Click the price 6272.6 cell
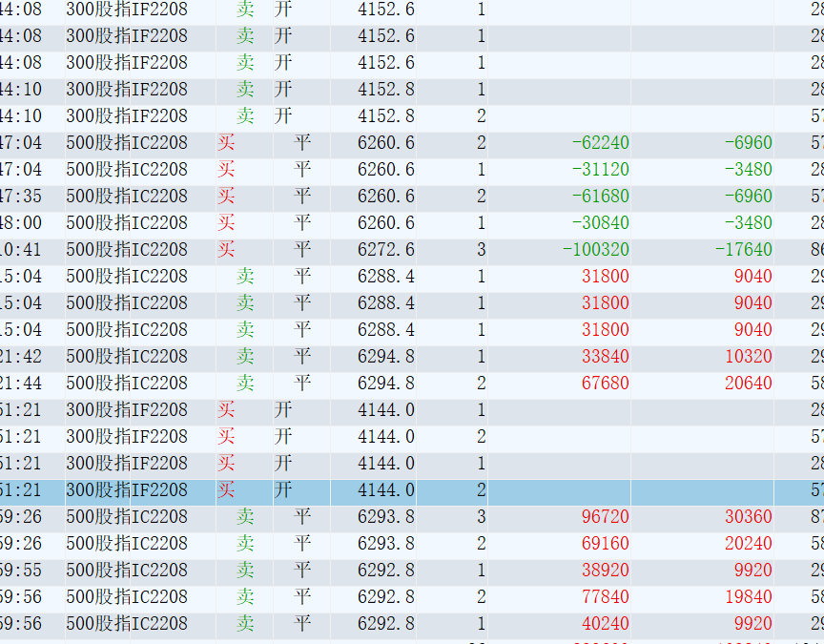Screen dimensions: 824x644 (x=385, y=250)
